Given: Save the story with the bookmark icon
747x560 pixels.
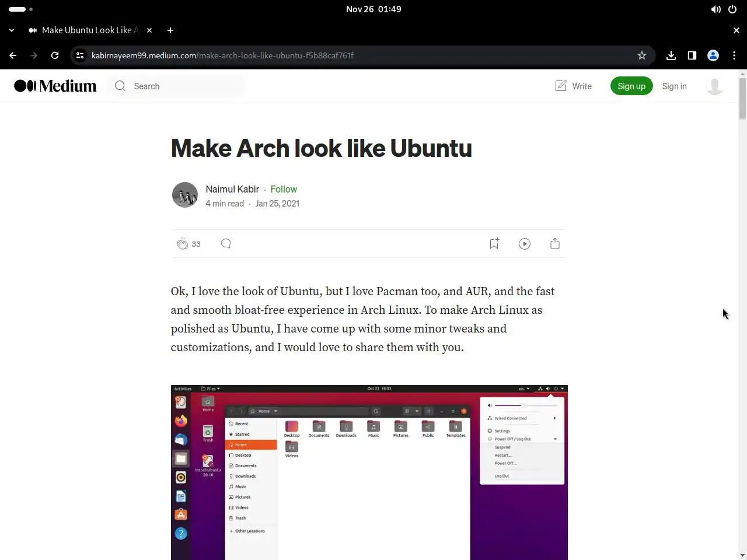Looking at the screenshot, I should [x=494, y=244].
